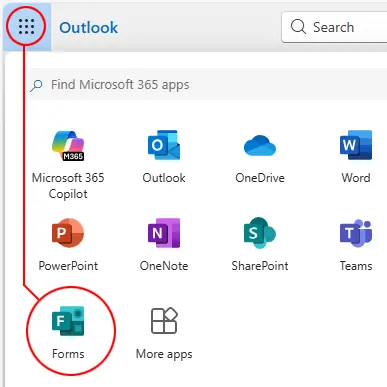Screen dimensions: 387x387
Task: Launch the Teams app
Action: pos(356,245)
